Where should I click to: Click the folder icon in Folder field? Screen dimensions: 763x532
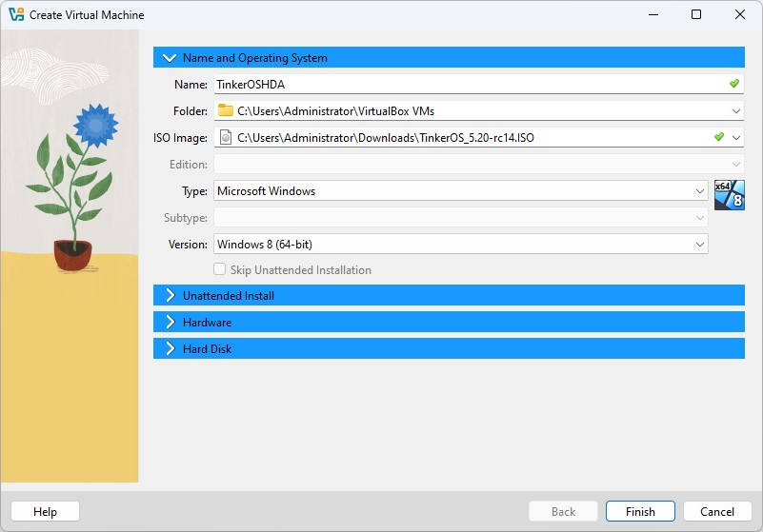coord(226,110)
